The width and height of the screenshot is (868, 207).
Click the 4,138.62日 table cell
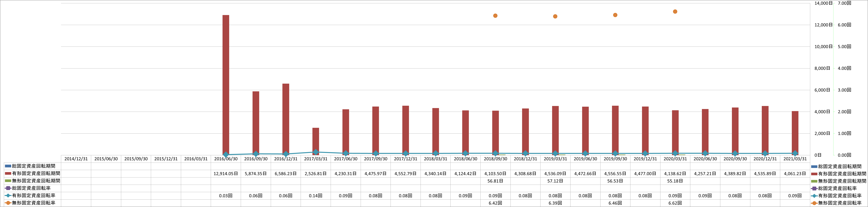(x=675, y=174)
